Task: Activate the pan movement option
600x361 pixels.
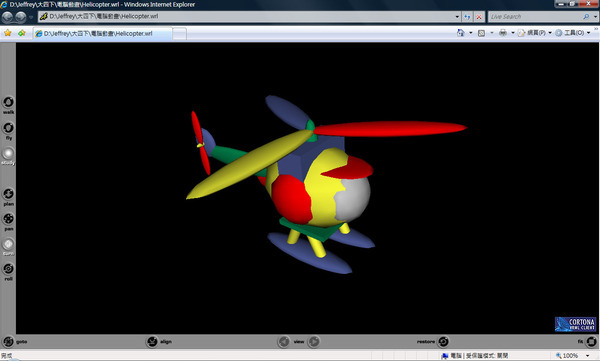Action: click(x=8, y=219)
